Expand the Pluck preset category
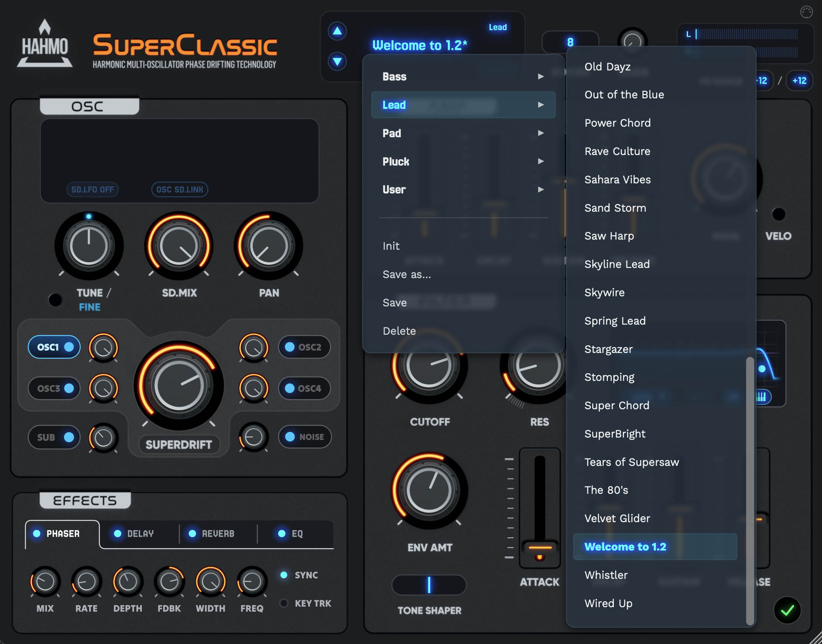The height and width of the screenshot is (644, 822). pyautogui.click(x=463, y=162)
